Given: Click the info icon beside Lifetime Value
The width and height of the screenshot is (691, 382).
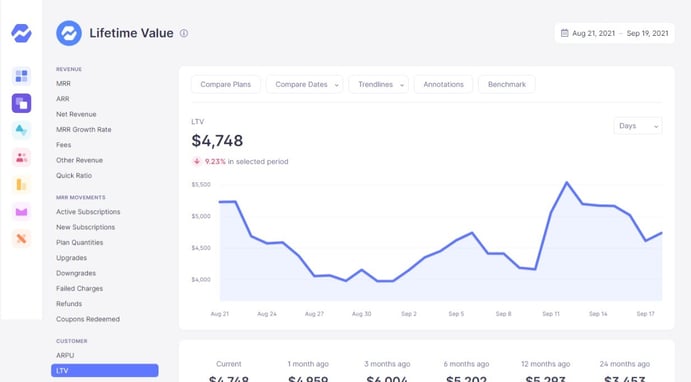Looking at the screenshot, I should 184,33.
